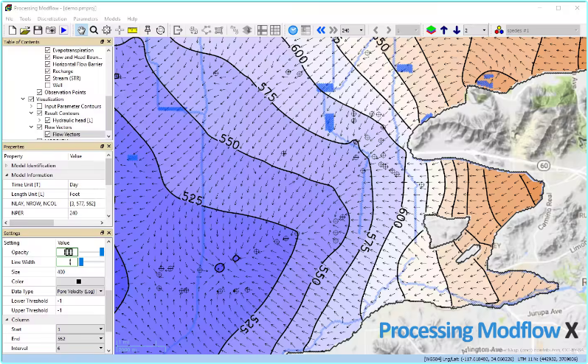Uncheck the Recharge checkbox

48,71
